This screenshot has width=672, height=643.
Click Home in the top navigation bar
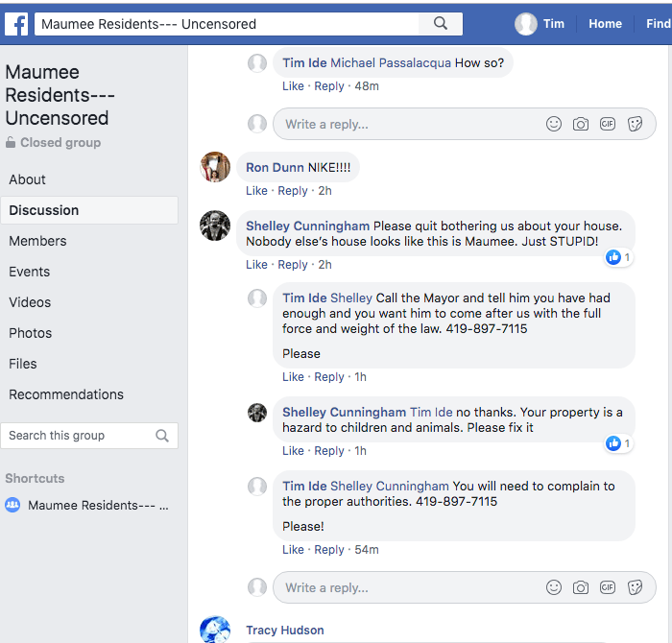[x=605, y=24]
